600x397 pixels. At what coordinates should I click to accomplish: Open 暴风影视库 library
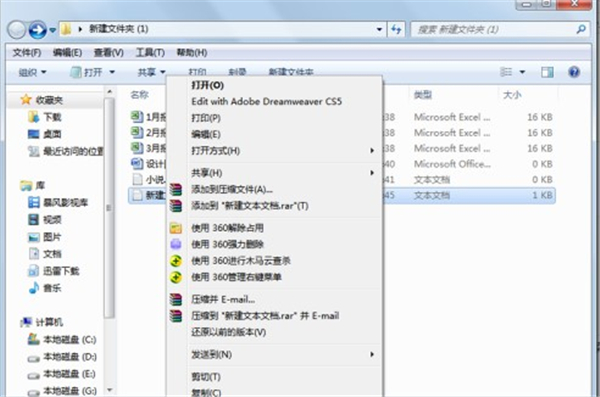click(58, 203)
